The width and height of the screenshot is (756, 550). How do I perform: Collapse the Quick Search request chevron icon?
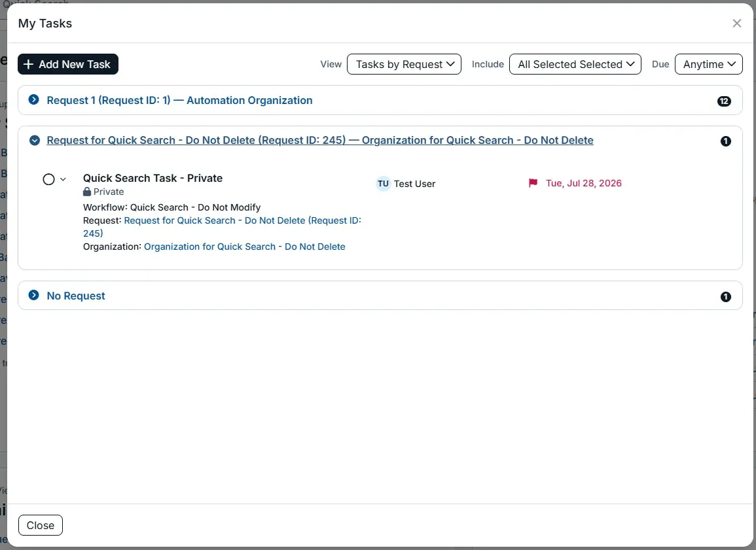click(34, 140)
